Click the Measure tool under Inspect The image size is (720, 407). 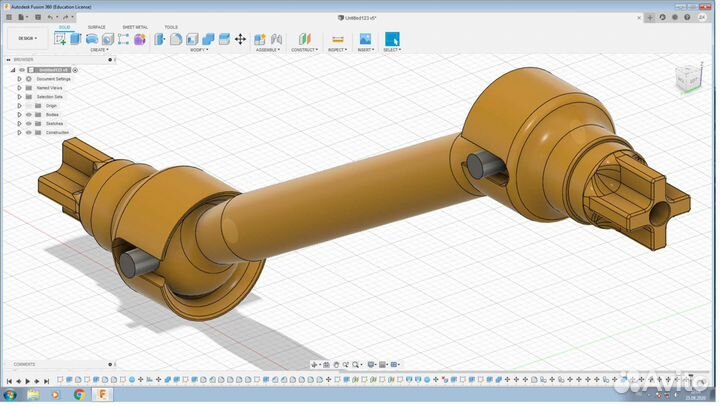point(337,39)
